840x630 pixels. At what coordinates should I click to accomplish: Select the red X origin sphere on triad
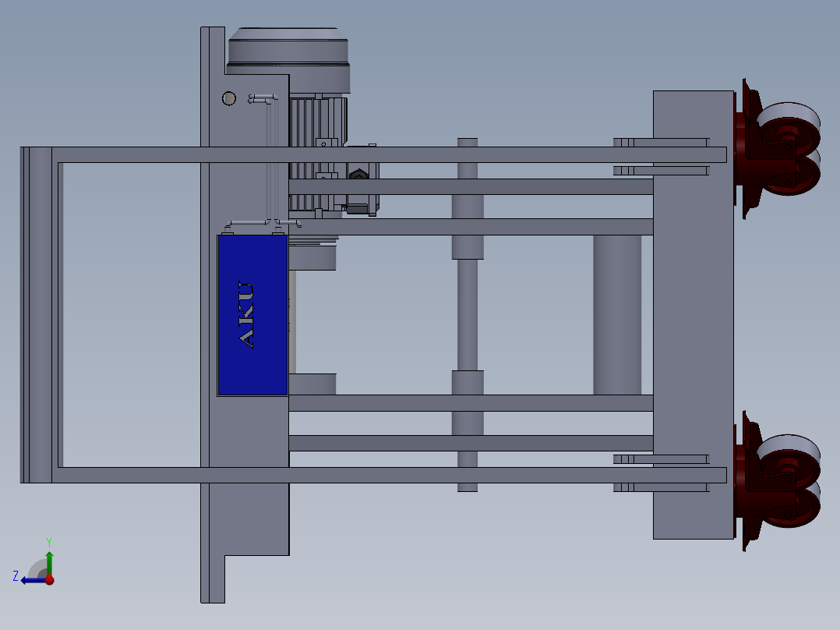coord(50,580)
